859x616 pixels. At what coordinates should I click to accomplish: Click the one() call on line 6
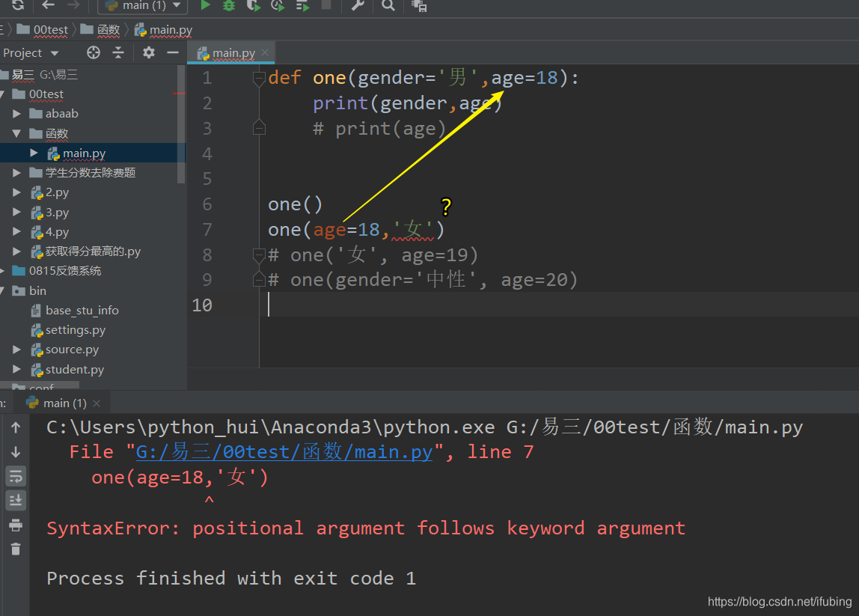point(296,204)
